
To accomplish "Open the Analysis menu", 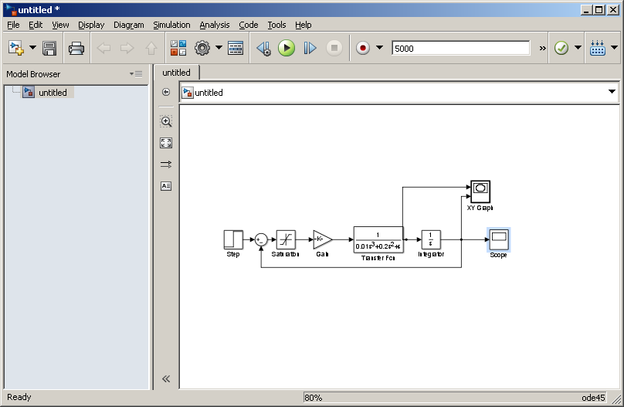I will (214, 24).
